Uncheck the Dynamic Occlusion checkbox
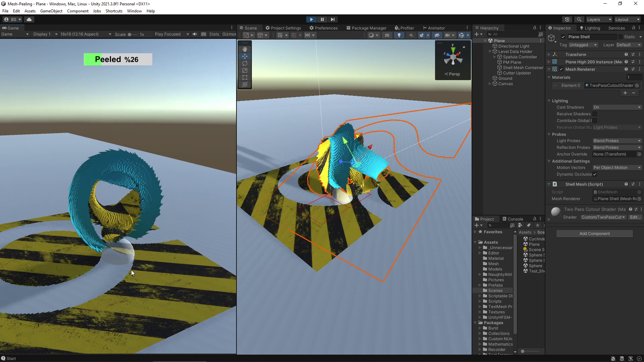 (595, 174)
